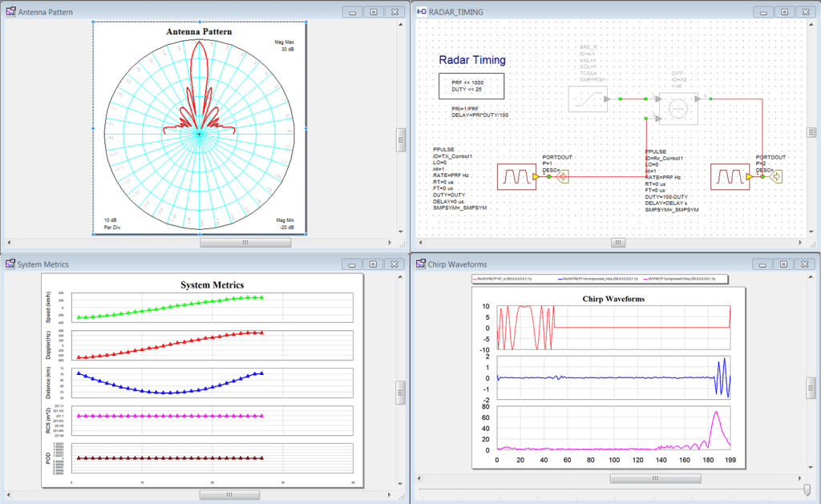Click the "Speed (km/h)" axis label
This screenshot has width=821, height=504.
[48, 308]
